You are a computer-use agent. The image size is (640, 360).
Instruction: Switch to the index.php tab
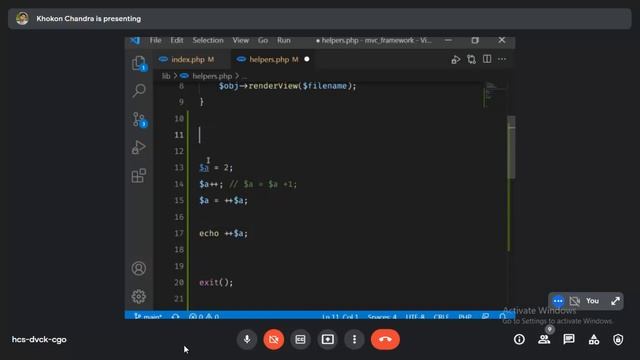coord(192,60)
